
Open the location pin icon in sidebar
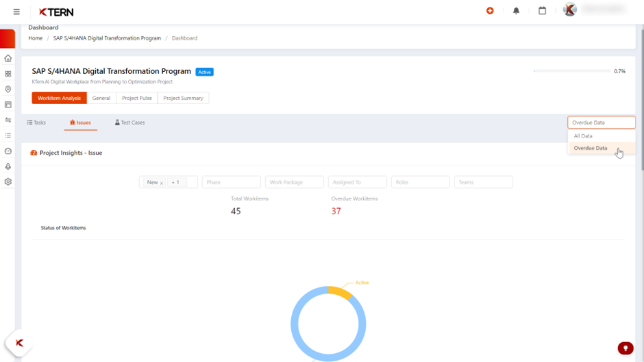click(8, 89)
